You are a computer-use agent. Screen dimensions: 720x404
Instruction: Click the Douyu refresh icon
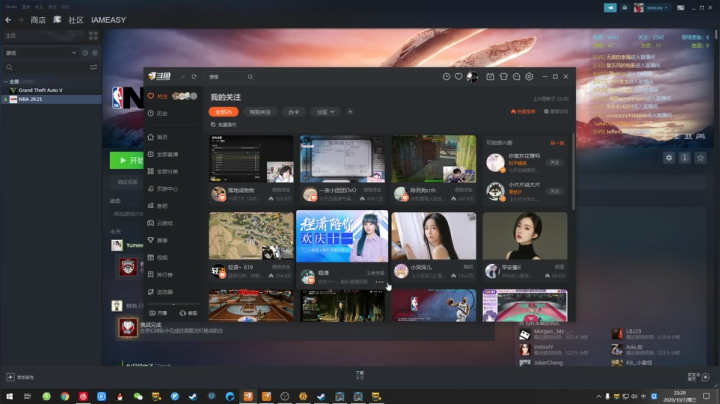(x=194, y=77)
